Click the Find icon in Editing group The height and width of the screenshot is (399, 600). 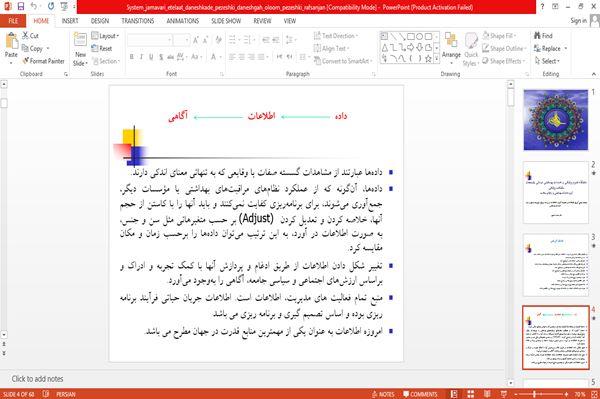coord(543,36)
